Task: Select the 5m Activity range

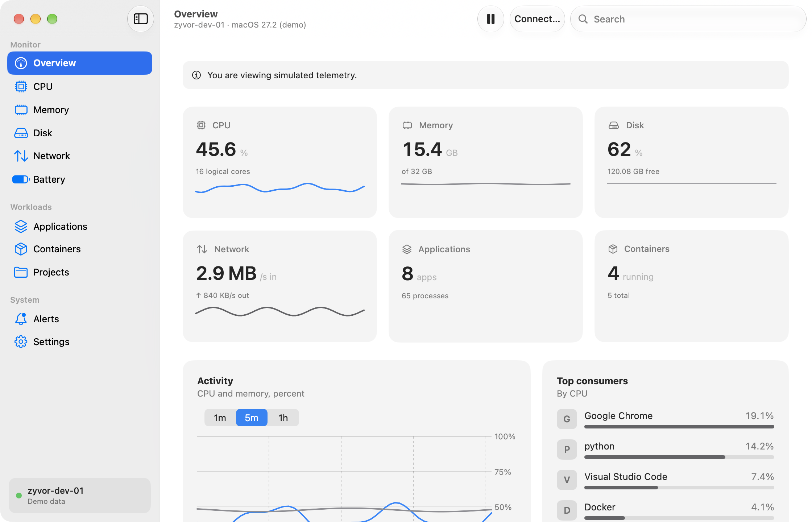Action: coord(252,418)
